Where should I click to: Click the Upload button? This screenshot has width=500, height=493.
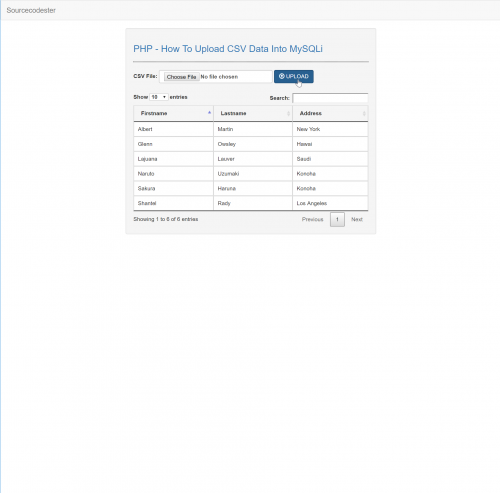click(x=293, y=76)
